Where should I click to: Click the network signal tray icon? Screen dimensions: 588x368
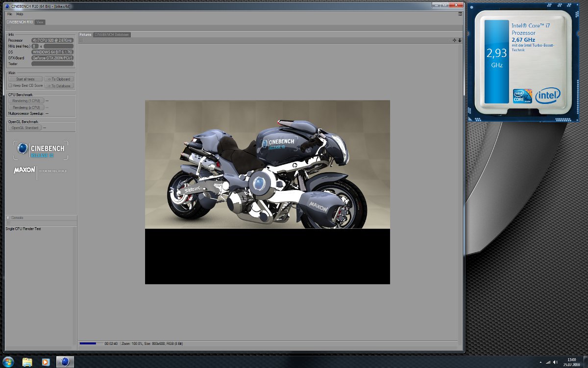point(548,362)
